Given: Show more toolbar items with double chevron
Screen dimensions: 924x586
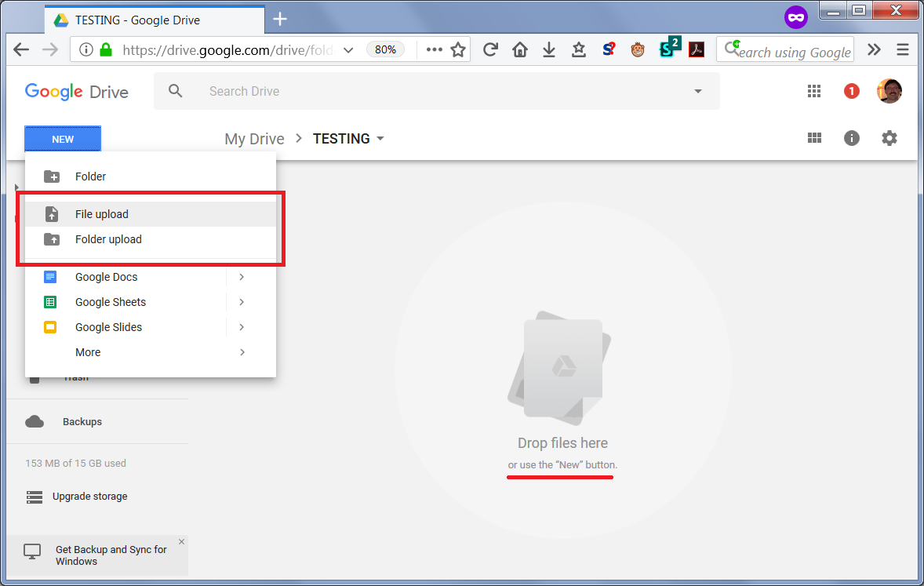Looking at the screenshot, I should coord(874,49).
